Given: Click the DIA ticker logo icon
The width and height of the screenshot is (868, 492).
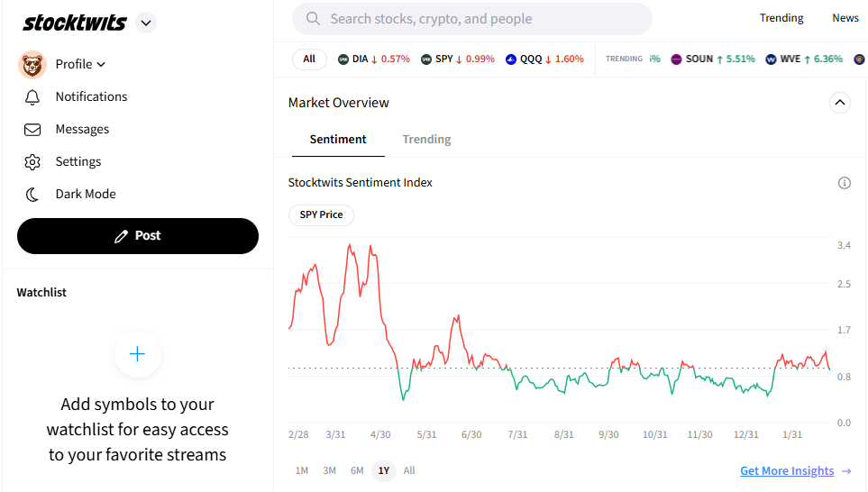Looking at the screenshot, I should pos(343,59).
